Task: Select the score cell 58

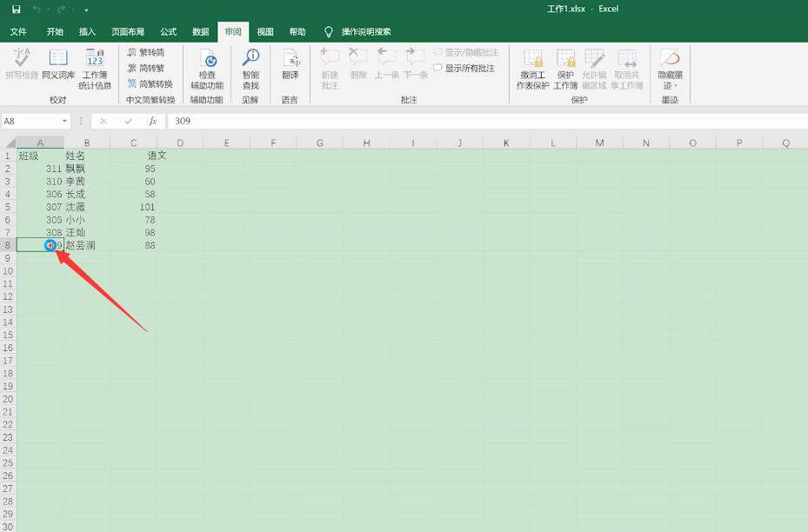Action: (x=133, y=194)
